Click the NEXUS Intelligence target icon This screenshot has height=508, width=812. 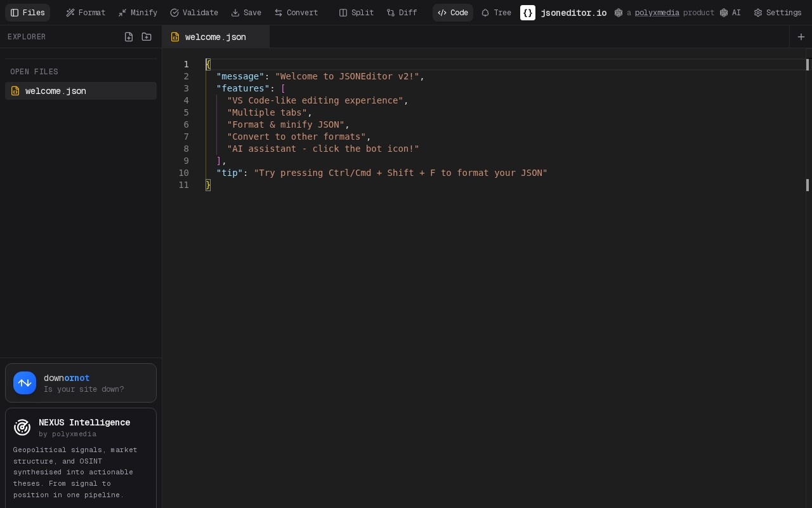22,427
